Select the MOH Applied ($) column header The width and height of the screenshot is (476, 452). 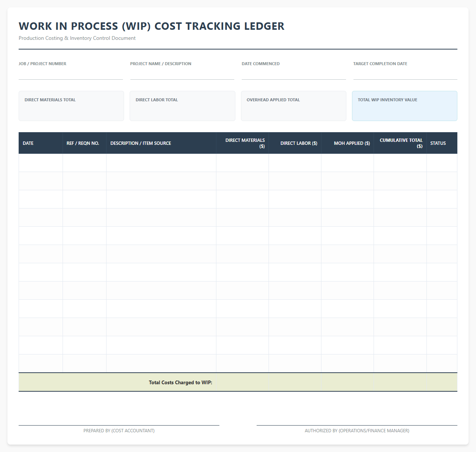tap(348, 143)
